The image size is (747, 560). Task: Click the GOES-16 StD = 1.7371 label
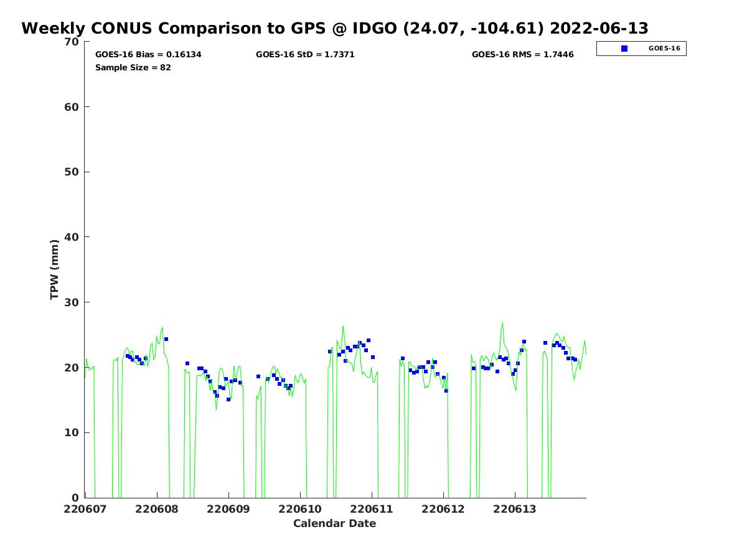coord(305,55)
